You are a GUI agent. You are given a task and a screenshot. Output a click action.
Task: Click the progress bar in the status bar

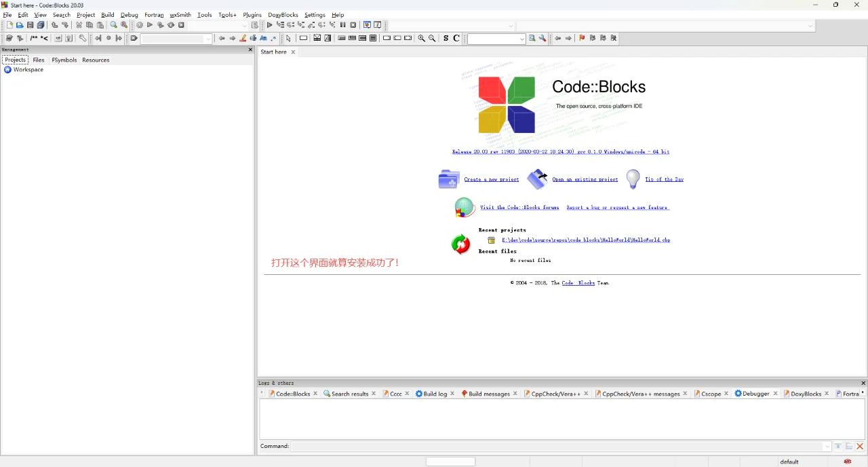point(450,461)
